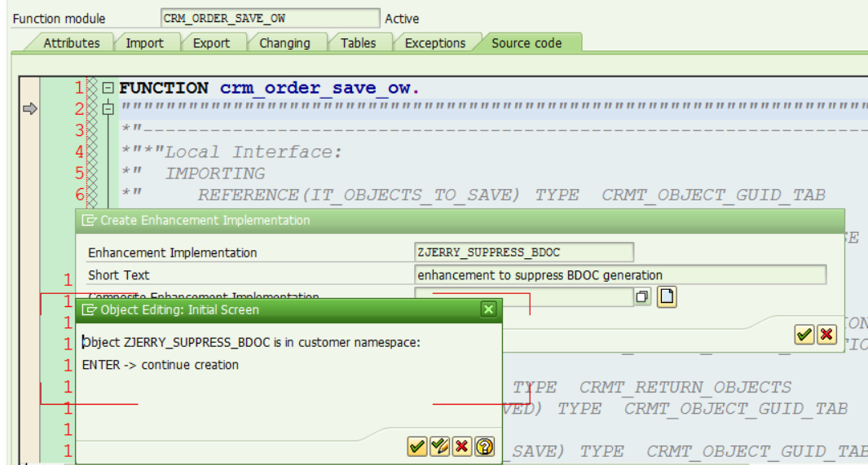Click the double-checkmark continue-all icon
This screenshot has width=868, height=465.
439,446
